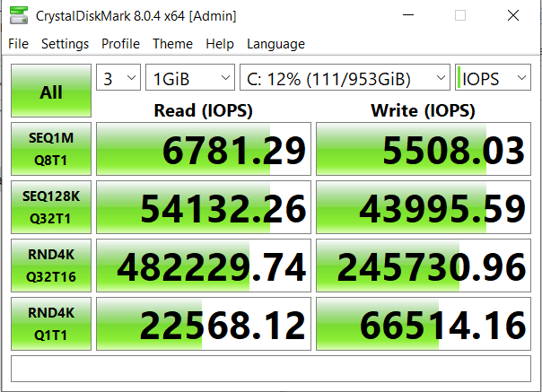The height and width of the screenshot is (392, 542).
Task: Switch the IOPS unit dropdown
Action: tap(493, 79)
